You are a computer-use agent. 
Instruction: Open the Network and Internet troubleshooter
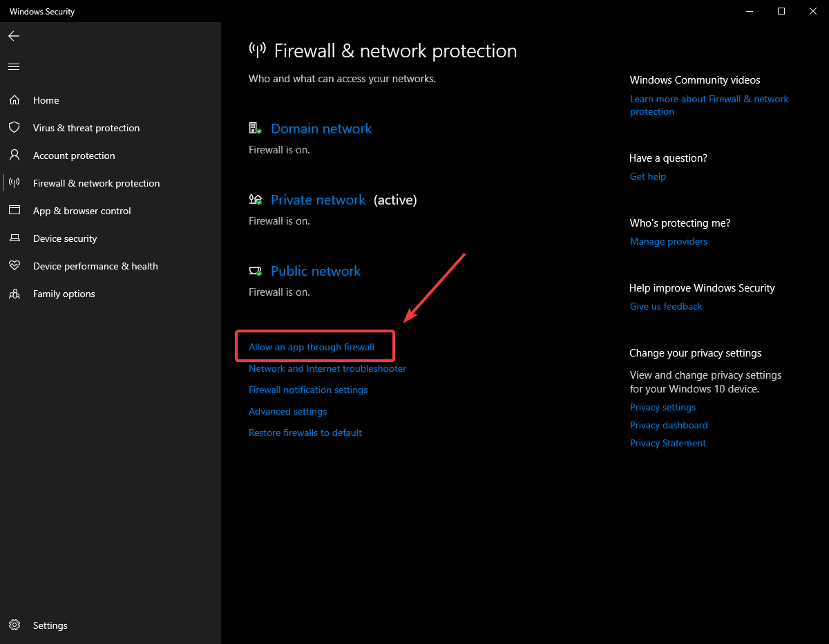tap(327, 368)
